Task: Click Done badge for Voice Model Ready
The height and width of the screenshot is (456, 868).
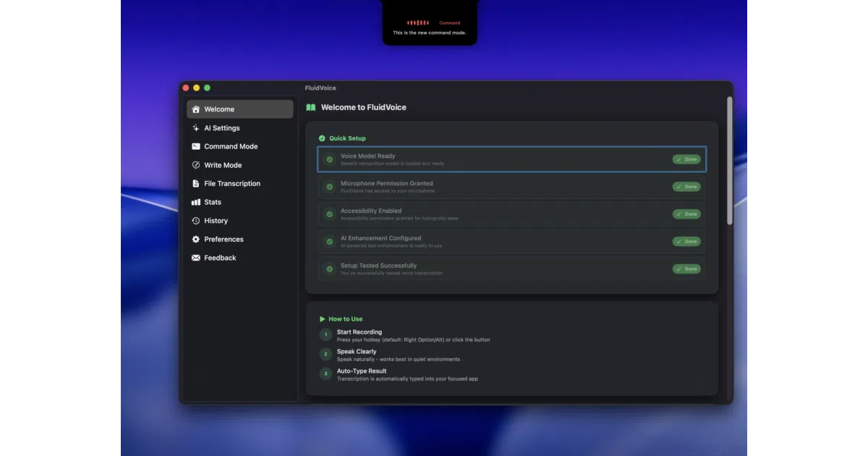Action: (x=686, y=159)
